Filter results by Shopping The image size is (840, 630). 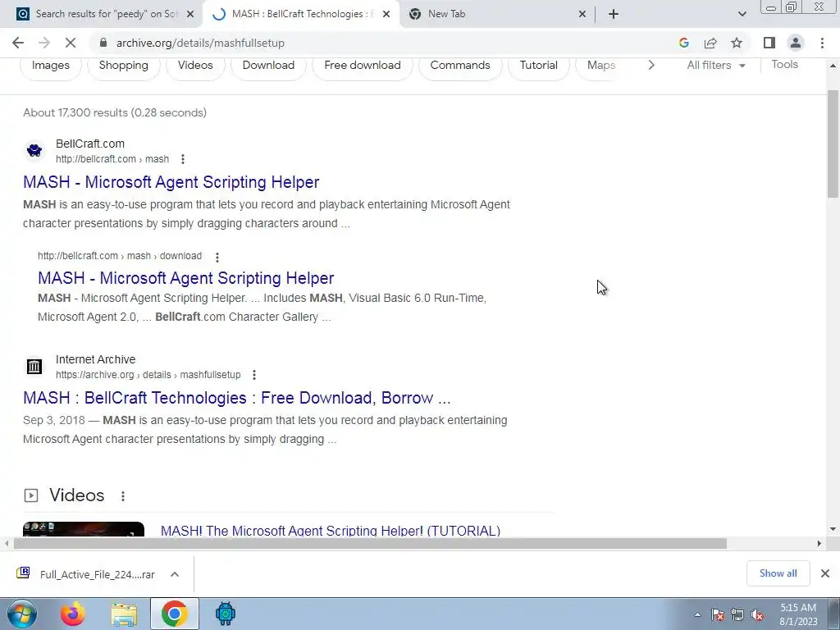[124, 66]
